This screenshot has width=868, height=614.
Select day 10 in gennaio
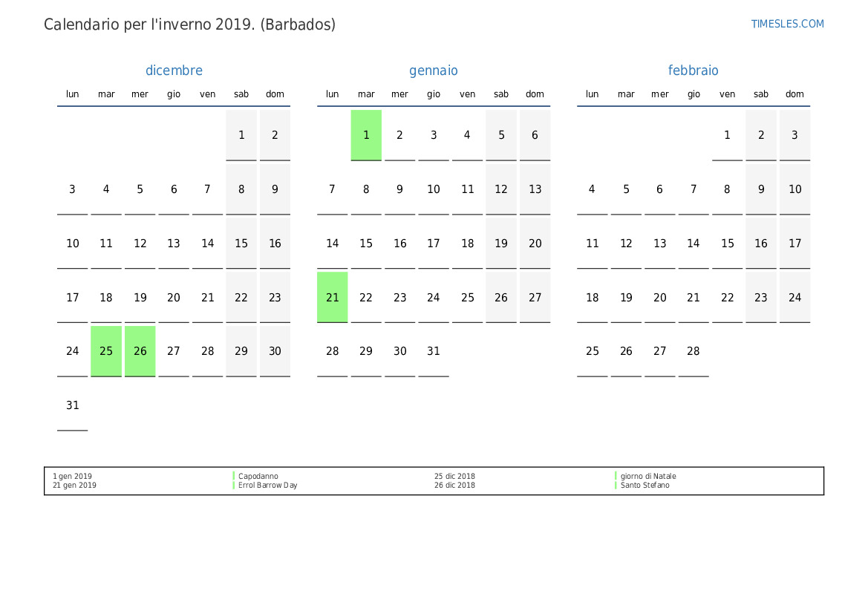[434, 189]
